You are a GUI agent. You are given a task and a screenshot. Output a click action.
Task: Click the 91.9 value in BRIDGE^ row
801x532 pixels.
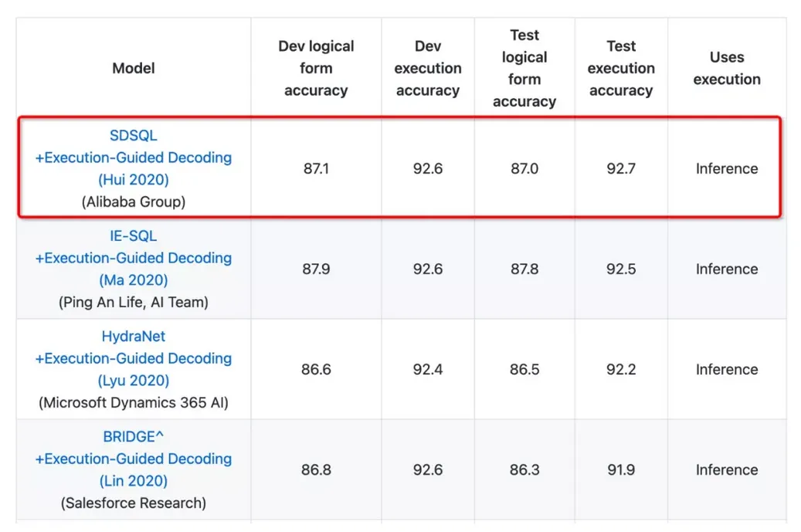coord(621,469)
